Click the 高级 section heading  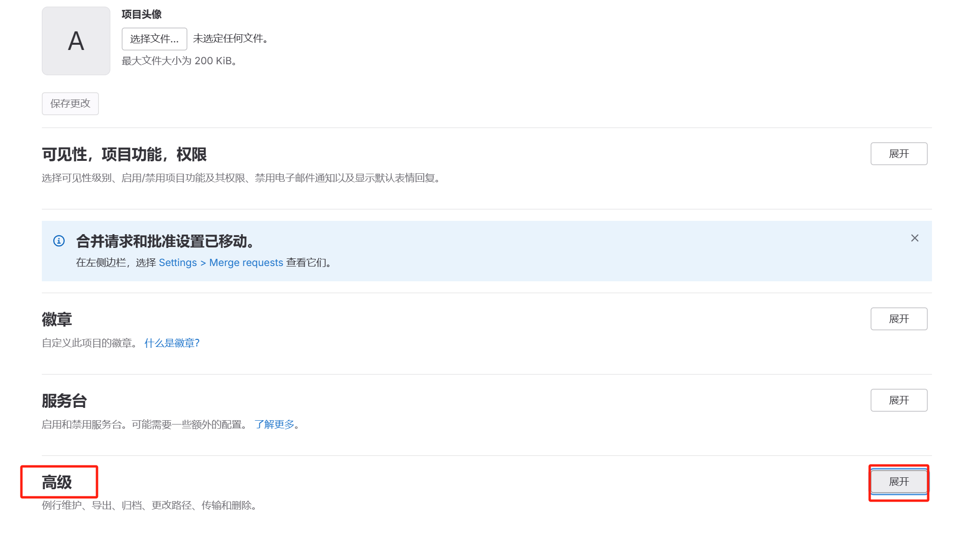[x=57, y=483]
